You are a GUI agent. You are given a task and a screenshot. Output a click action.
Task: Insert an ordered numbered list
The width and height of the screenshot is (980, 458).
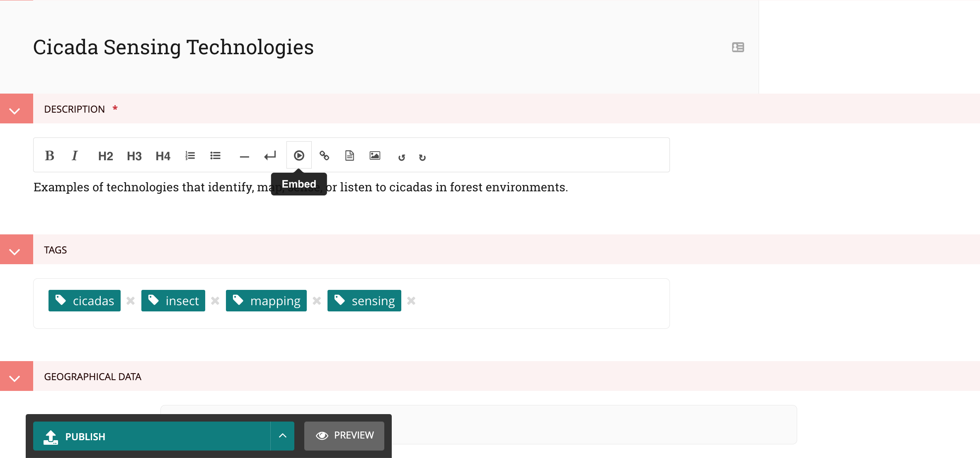click(190, 156)
